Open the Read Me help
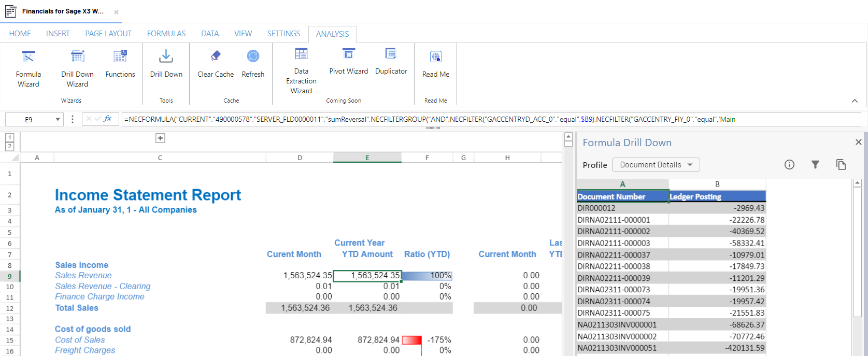Viewport: 868px width, 356px height. coord(436,64)
